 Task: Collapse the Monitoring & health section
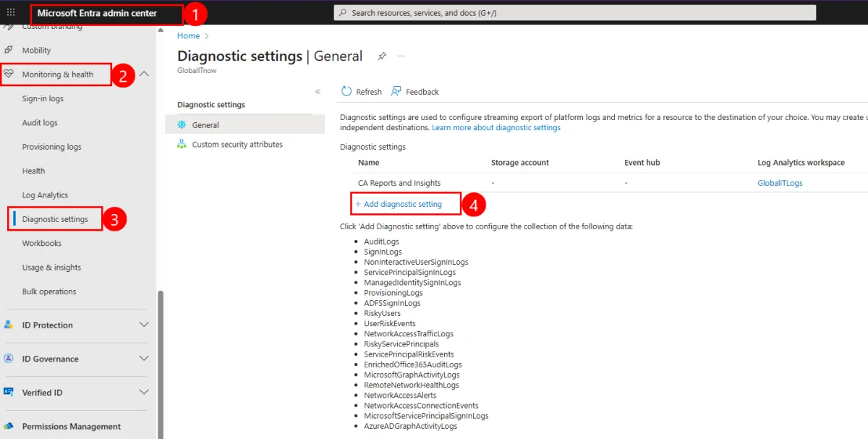click(144, 74)
